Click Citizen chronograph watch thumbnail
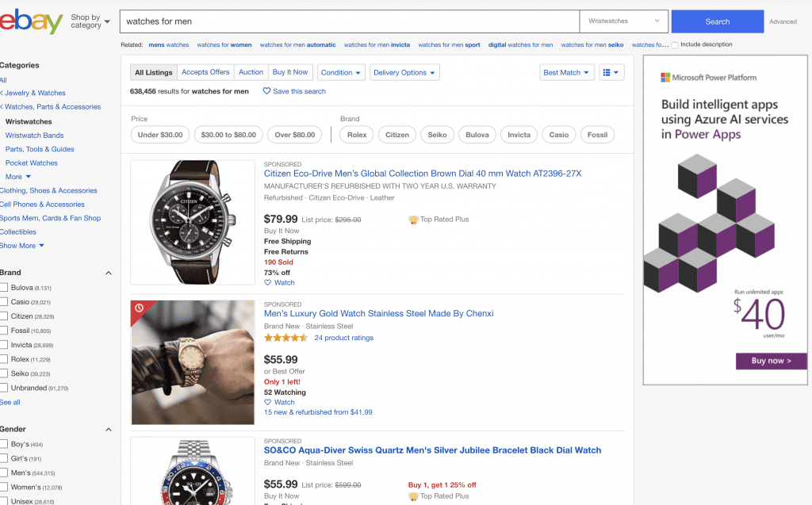This screenshot has width=812, height=505. pos(193,222)
